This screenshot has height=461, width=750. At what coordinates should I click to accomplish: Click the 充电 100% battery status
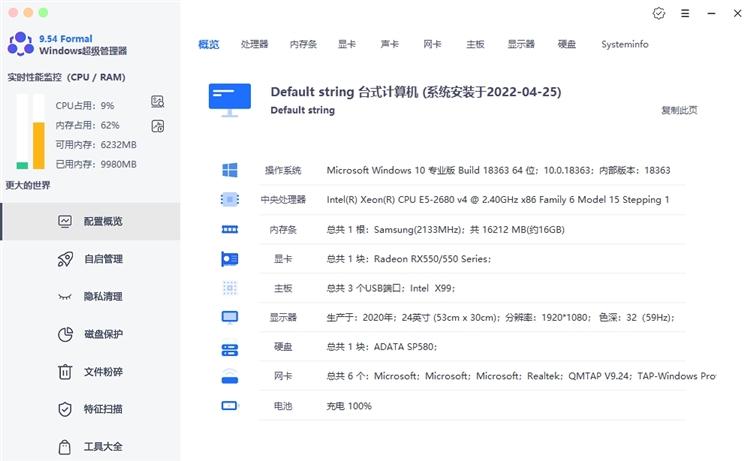(349, 406)
